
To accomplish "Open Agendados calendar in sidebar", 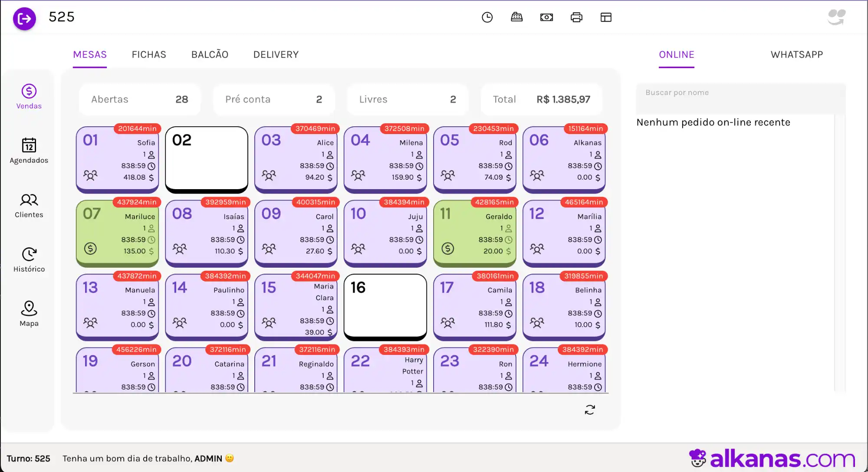I will [x=29, y=151].
